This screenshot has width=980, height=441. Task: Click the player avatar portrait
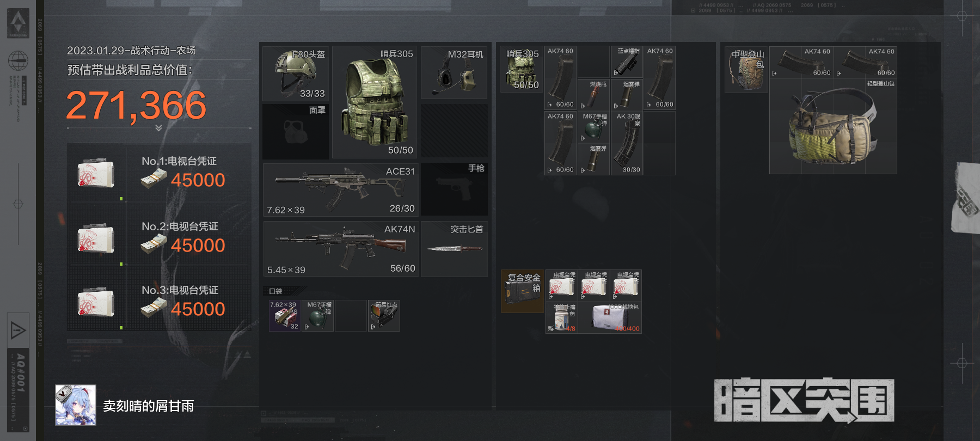point(76,405)
